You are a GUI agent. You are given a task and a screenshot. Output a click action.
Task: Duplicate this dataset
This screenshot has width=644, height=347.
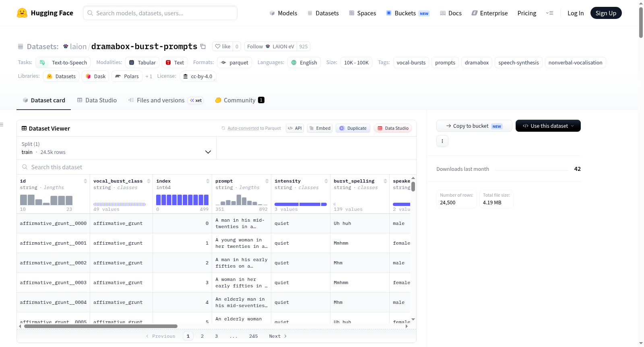[353, 128]
